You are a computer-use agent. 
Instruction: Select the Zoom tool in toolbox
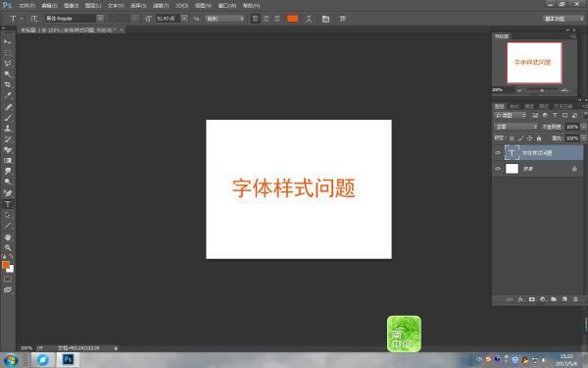8,248
